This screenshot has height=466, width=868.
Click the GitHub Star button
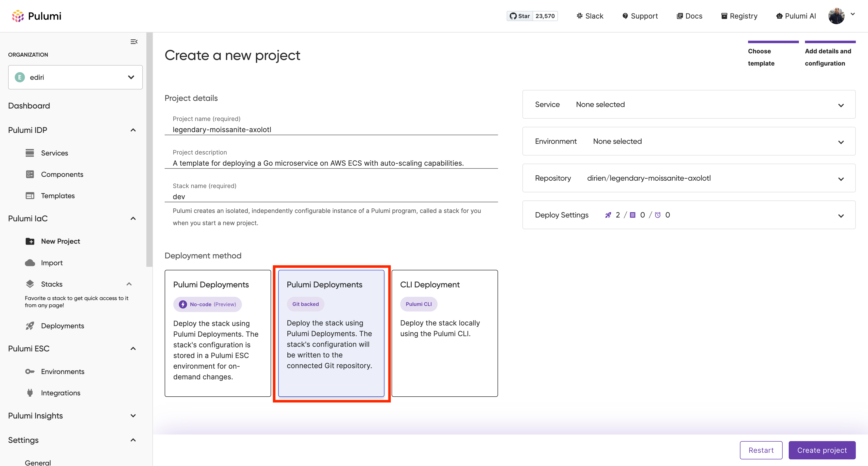pos(520,16)
